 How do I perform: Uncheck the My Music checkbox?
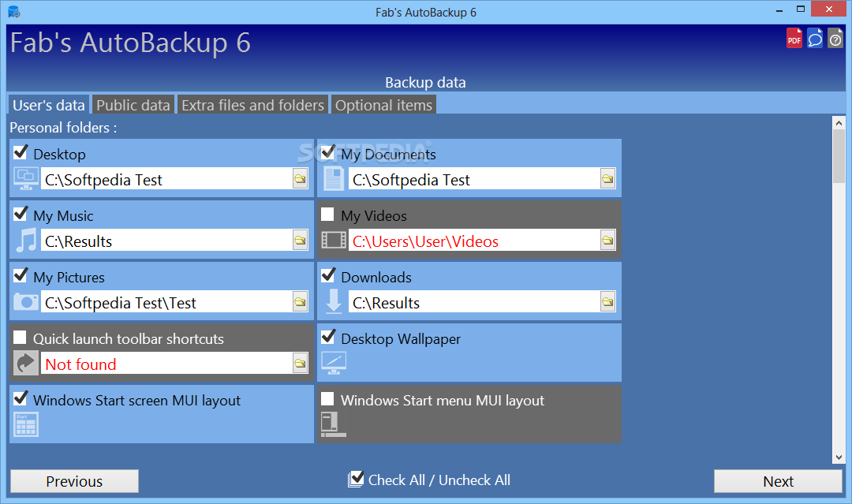coord(20,214)
